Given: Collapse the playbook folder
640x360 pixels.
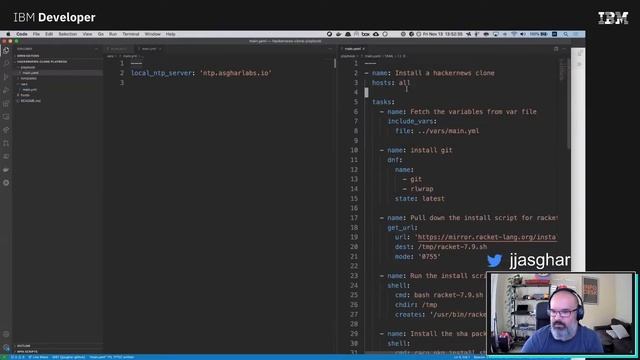Looking at the screenshot, I should [x=27, y=67].
